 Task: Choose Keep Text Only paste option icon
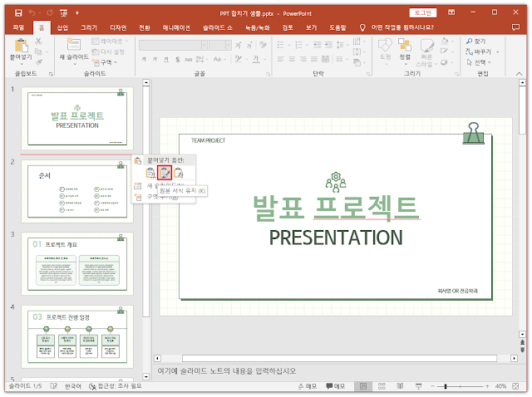tap(179, 173)
